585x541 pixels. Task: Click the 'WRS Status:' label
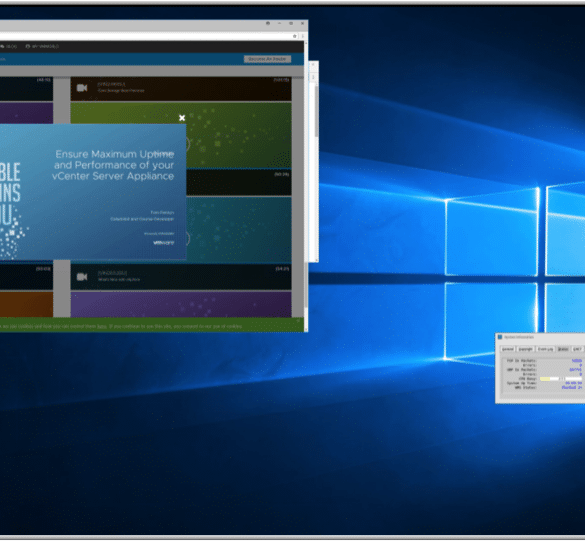click(525, 388)
